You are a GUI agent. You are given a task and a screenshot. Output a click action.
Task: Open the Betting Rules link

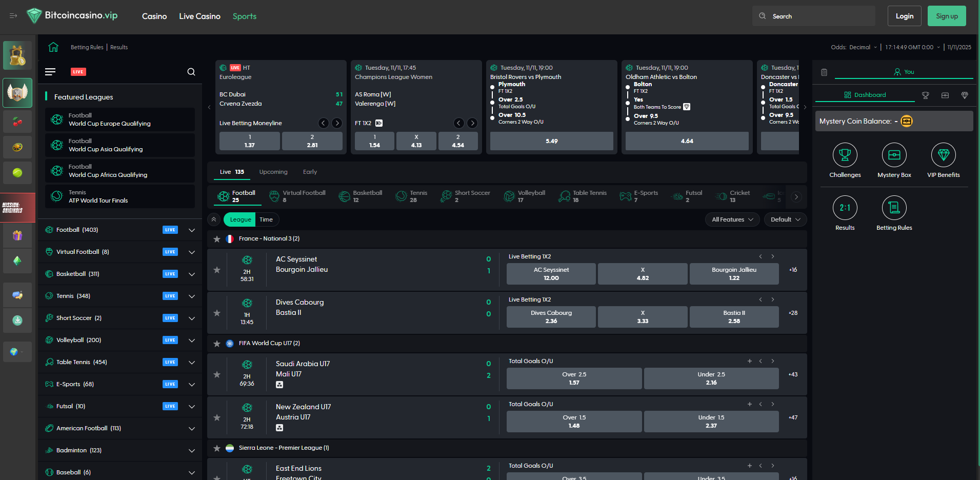87,47
